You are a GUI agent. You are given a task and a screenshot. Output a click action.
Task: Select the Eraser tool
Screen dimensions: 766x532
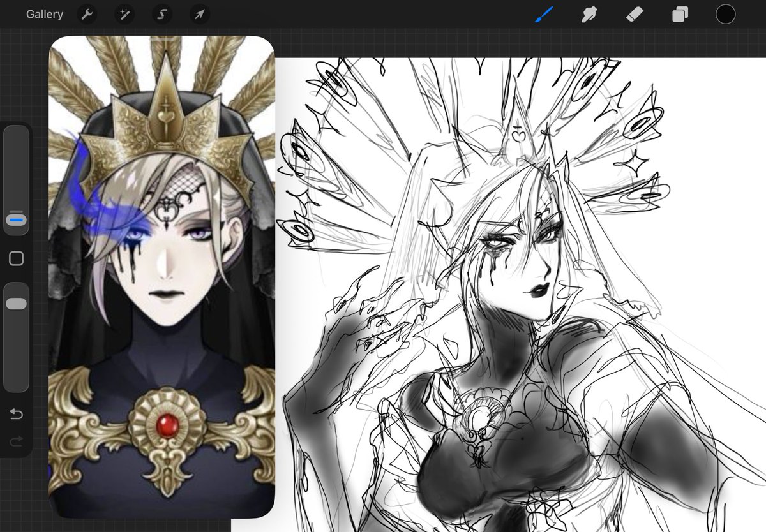tap(635, 14)
